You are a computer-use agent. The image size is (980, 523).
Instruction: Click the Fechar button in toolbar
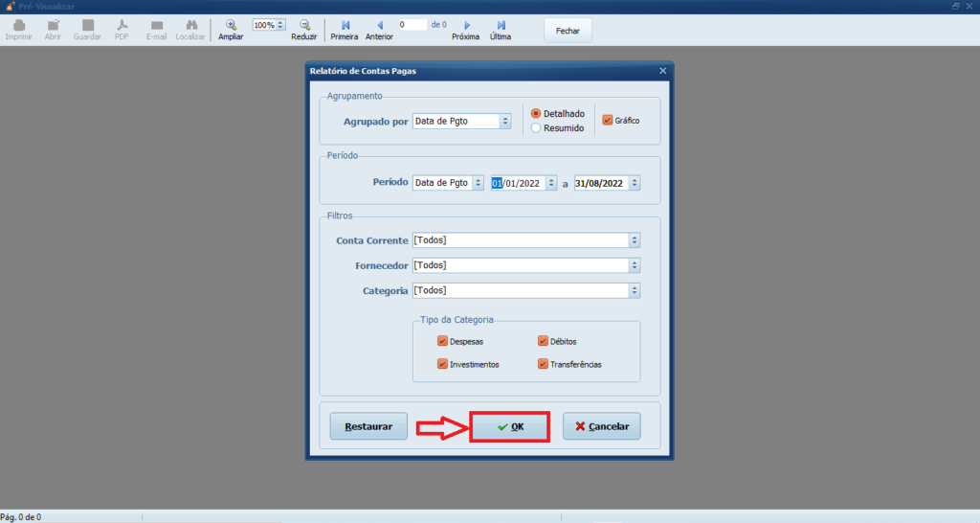click(x=568, y=31)
